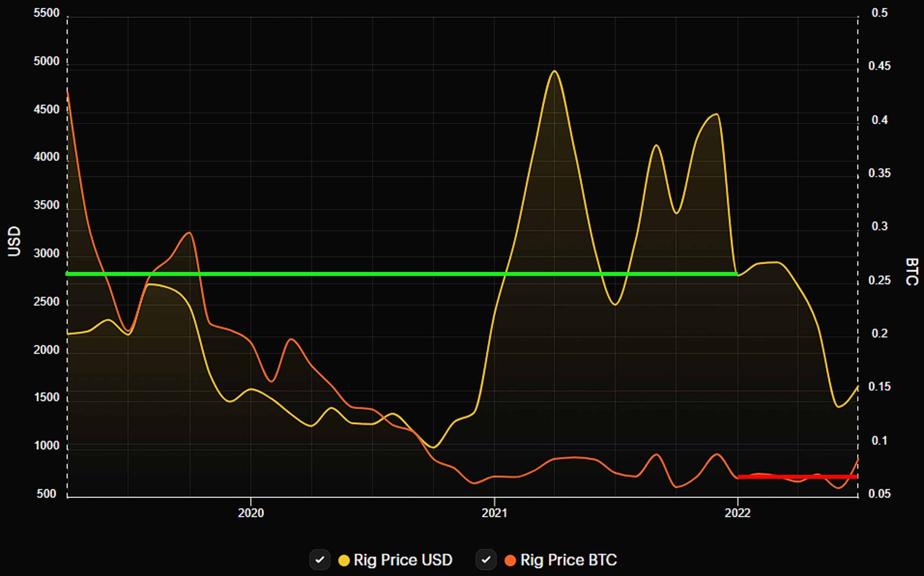This screenshot has width=924, height=576.
Task: Click the Rig Price BTC legend label
Action: point(568,560)
